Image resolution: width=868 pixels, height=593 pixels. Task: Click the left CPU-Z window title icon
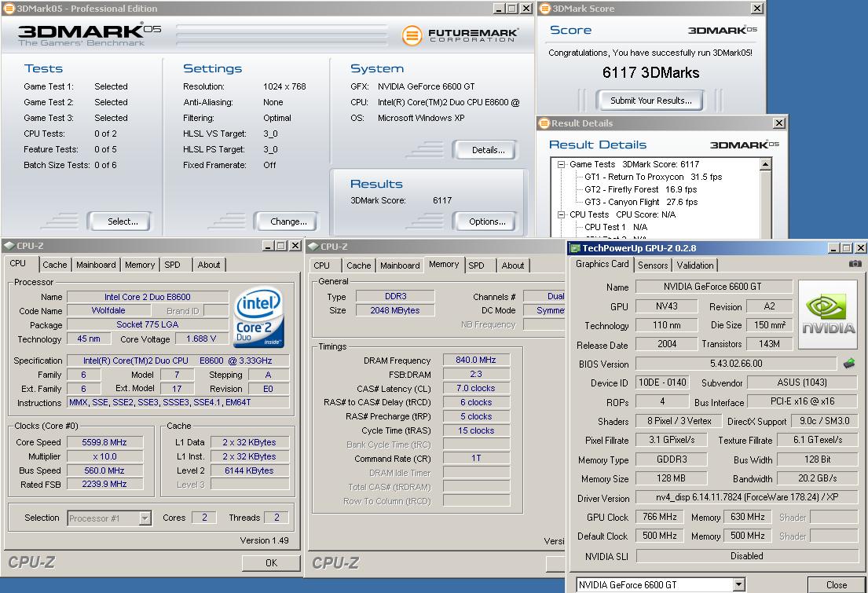click(x=9, y=246)
